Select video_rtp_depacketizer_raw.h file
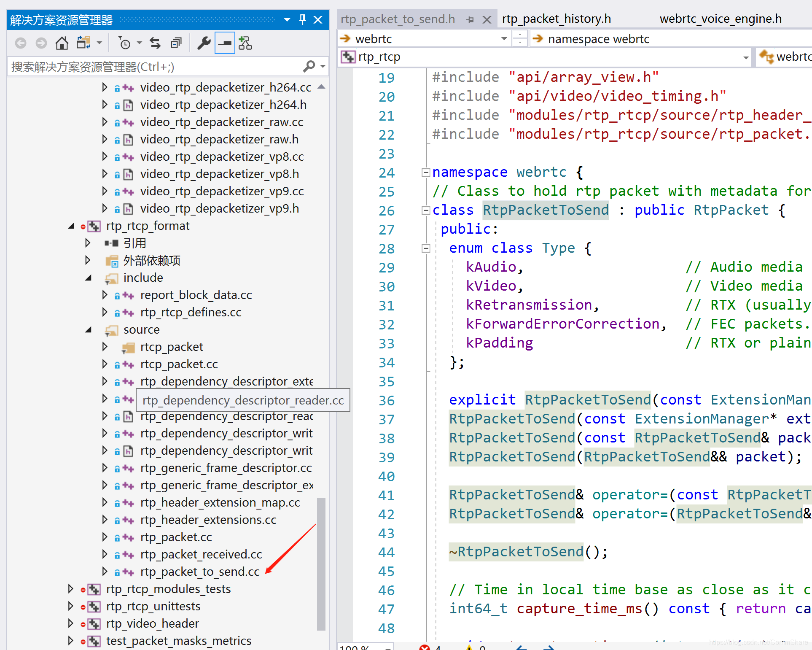The width and height of the screenshot is (812, 650). coord(219,139)
